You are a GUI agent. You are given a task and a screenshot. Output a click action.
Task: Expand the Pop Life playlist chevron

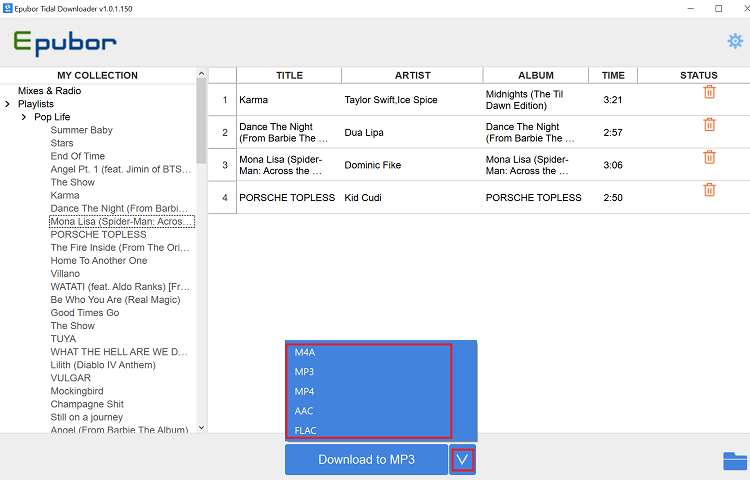[x=23, y=117]
